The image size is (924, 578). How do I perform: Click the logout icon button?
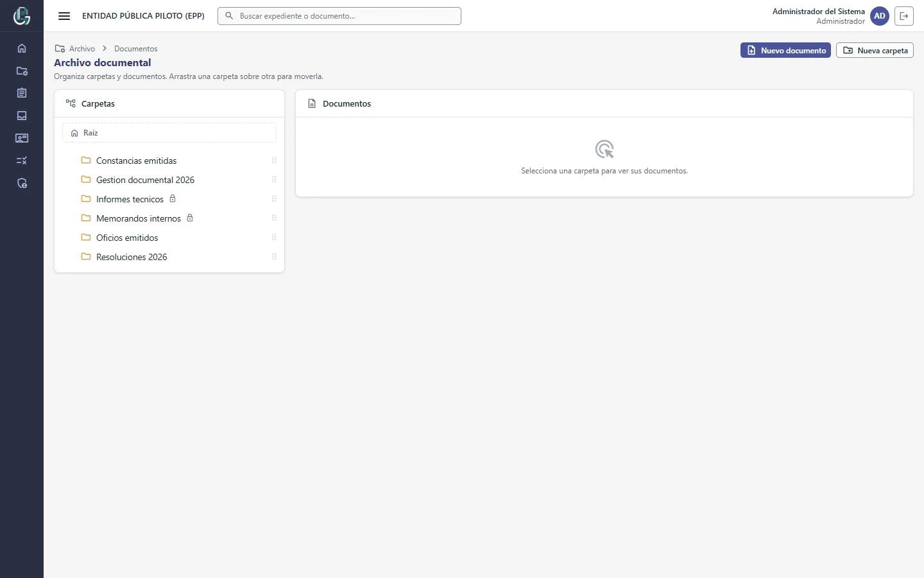pyautogui.click(x=904, y=16)
